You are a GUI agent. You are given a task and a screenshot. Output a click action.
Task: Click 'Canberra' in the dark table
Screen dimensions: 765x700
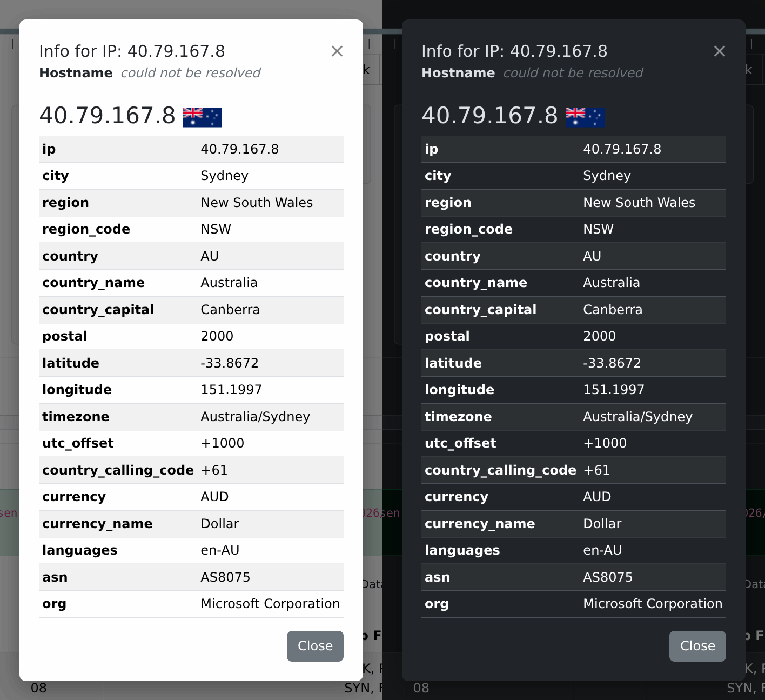point(613,310)
